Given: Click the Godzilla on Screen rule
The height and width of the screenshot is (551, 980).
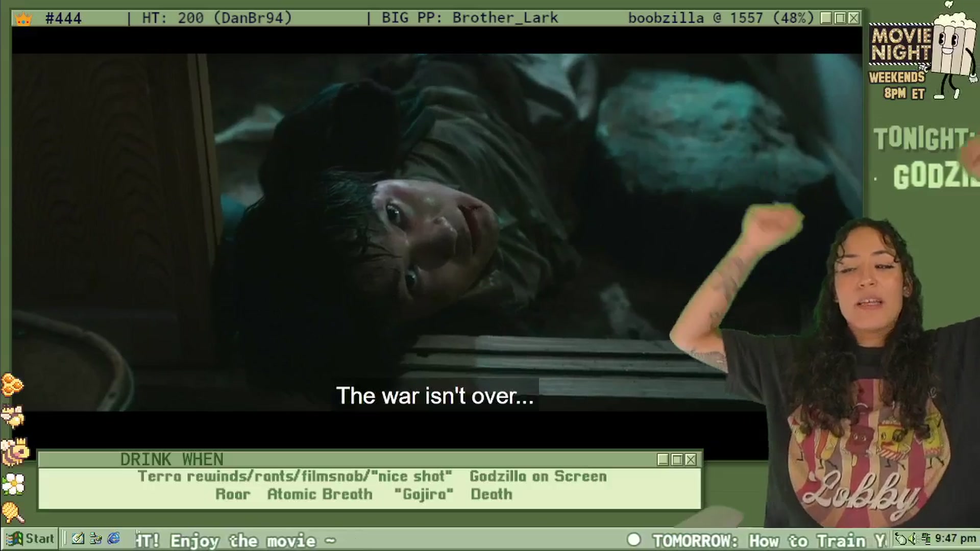Looking at the screenshot, I should pyautogui.click(x=538, y=477).
